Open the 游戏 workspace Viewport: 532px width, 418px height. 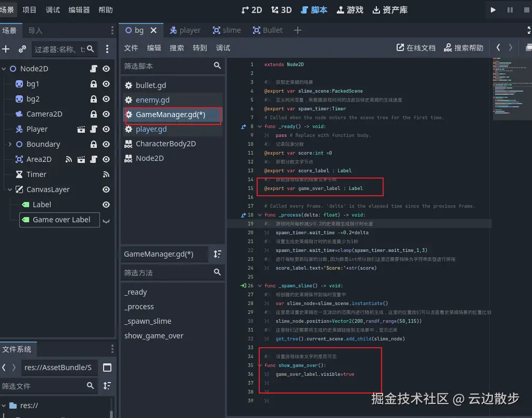pos(350,10)
